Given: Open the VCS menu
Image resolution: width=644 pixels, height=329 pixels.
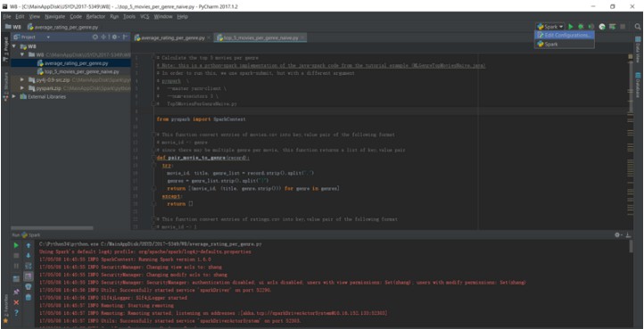Looking at the screenshot, I should pyautogui.click(x=144, y=16).
